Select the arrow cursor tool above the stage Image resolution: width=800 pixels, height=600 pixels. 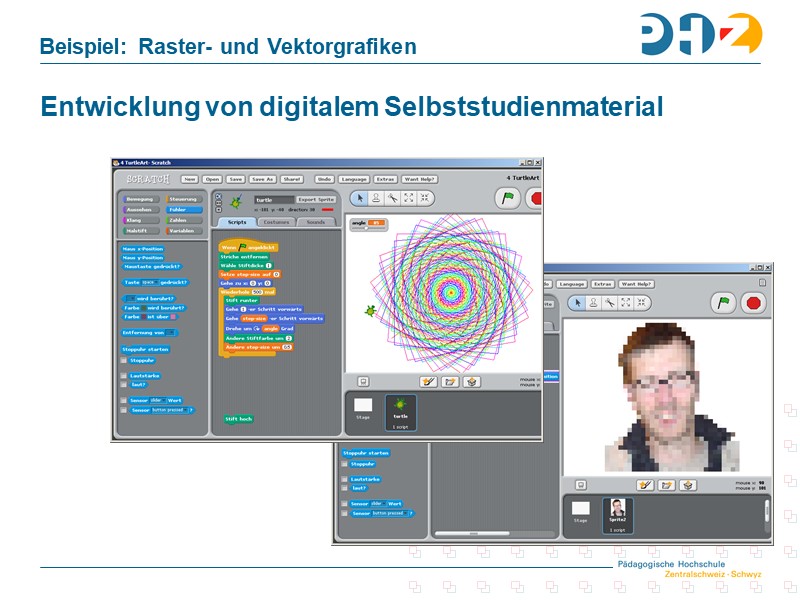tap(360, 198)
